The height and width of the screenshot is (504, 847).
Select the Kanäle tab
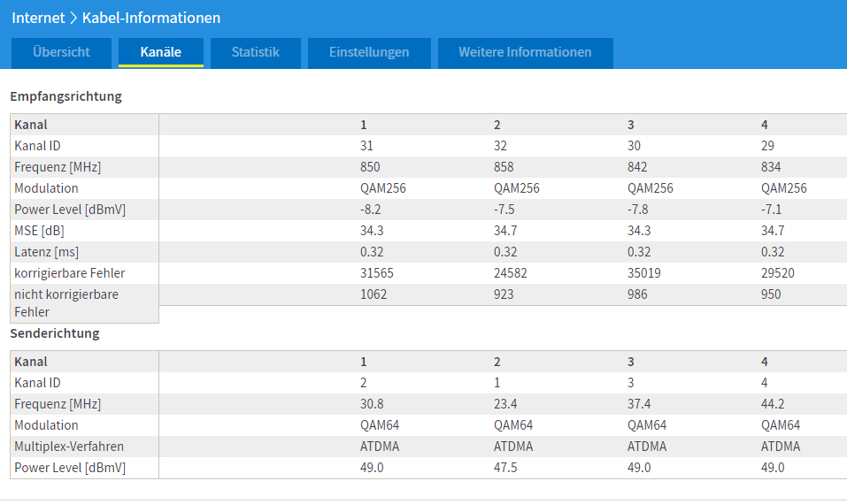click(x=160, y=52)
